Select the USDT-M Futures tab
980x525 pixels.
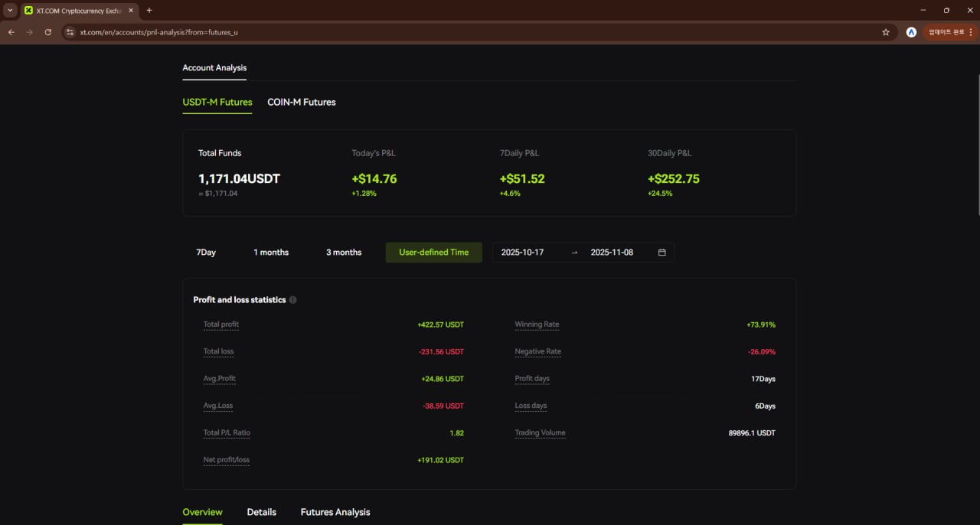217,102
